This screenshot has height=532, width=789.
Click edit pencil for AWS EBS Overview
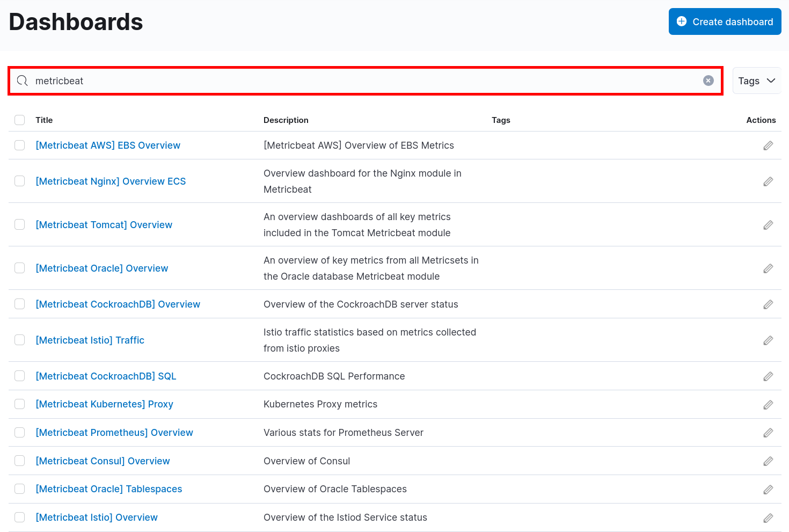click(768, 145)
